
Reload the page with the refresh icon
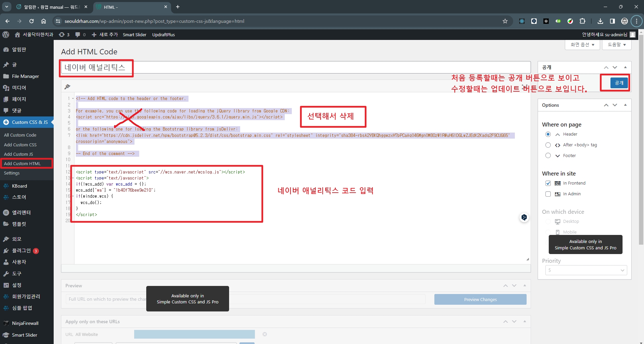32,21
